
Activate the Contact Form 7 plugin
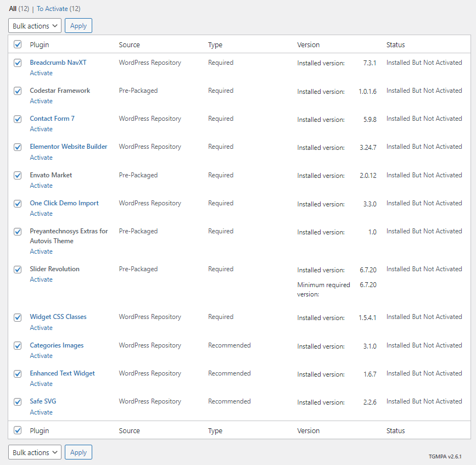[41, 129]
